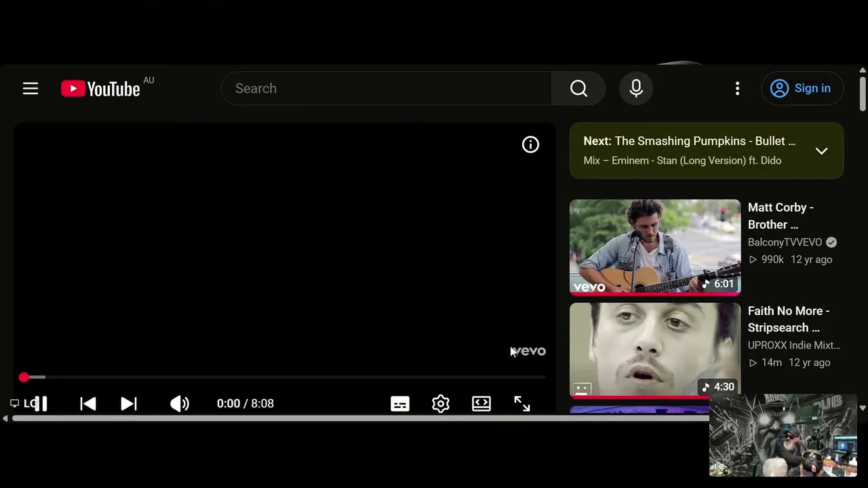Pause the video

click(x=41, y=404)
